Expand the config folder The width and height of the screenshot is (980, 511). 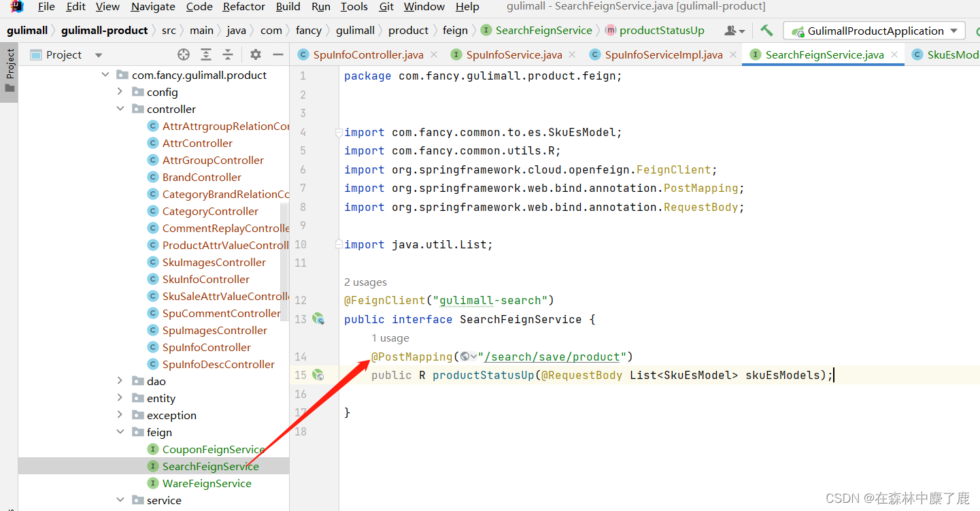pos(120,92)
